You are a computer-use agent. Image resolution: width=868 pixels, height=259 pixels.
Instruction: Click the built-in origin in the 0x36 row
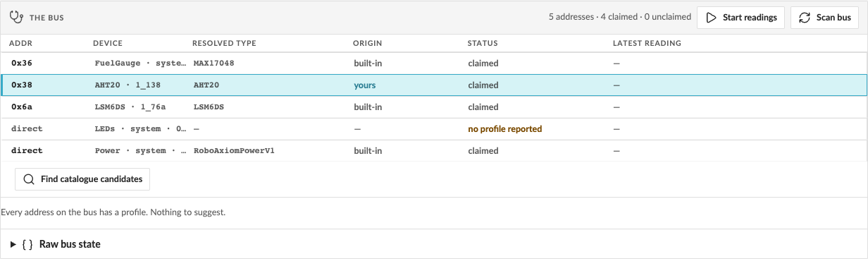368,64
